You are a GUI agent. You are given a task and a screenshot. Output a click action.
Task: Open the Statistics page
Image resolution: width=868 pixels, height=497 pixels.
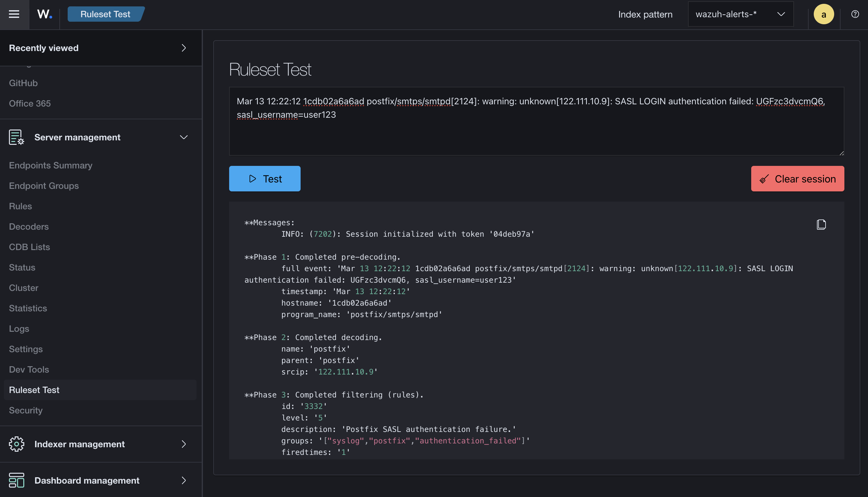[x=28, y=308]
